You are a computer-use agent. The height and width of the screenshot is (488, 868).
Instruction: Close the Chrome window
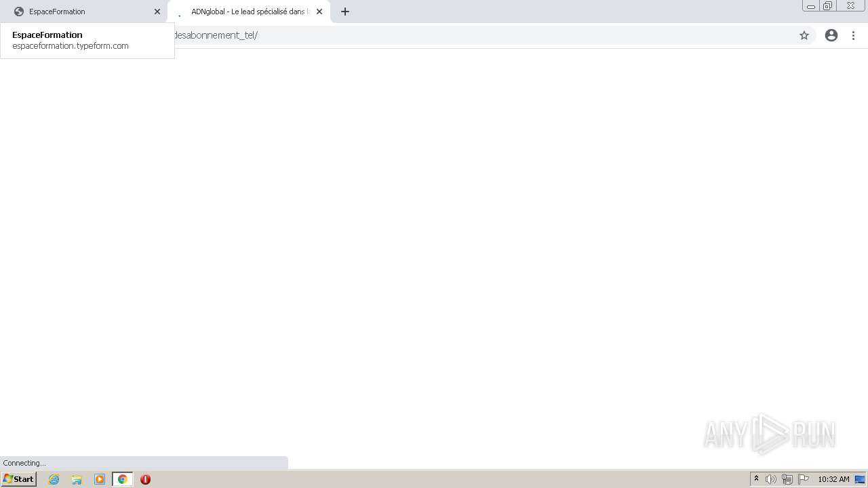850,6
